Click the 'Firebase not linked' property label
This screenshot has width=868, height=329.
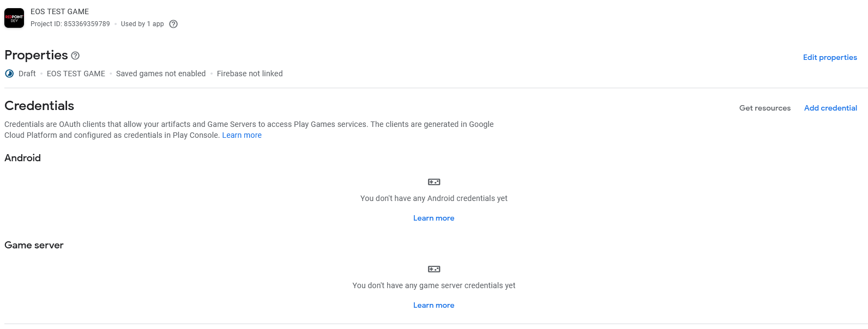(249, 73)
